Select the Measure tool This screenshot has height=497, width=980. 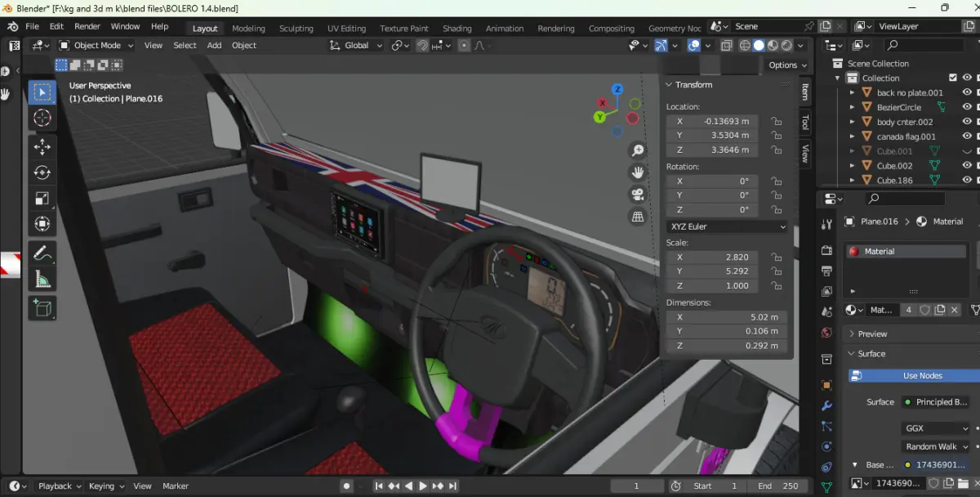[x=42, y=280]
